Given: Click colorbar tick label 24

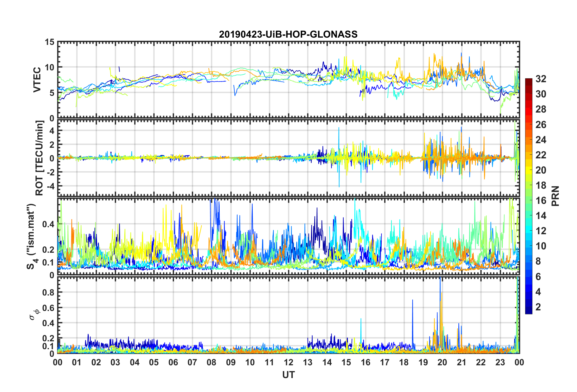Looking at the screenshot, I should click(541, 140).
